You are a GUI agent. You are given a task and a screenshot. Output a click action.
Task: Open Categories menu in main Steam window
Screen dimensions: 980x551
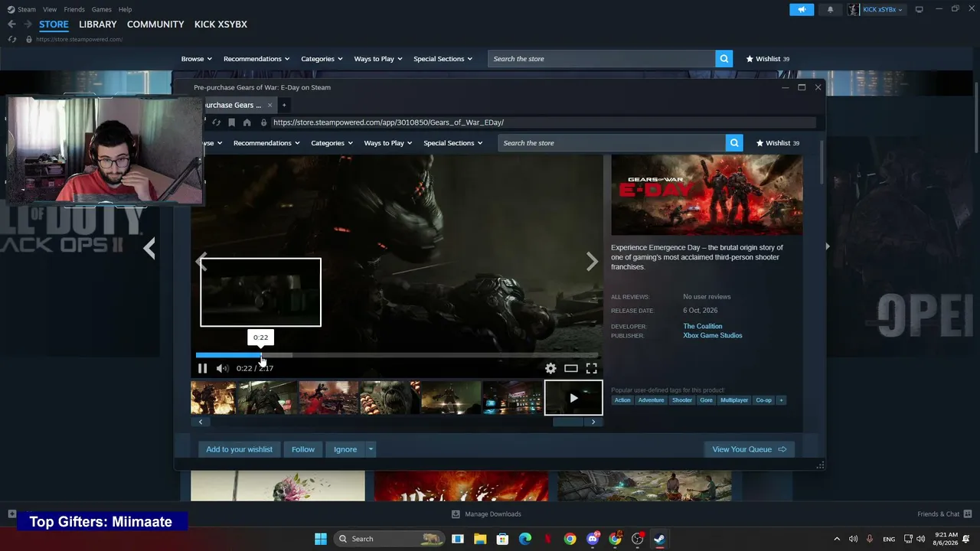point(322,59)
